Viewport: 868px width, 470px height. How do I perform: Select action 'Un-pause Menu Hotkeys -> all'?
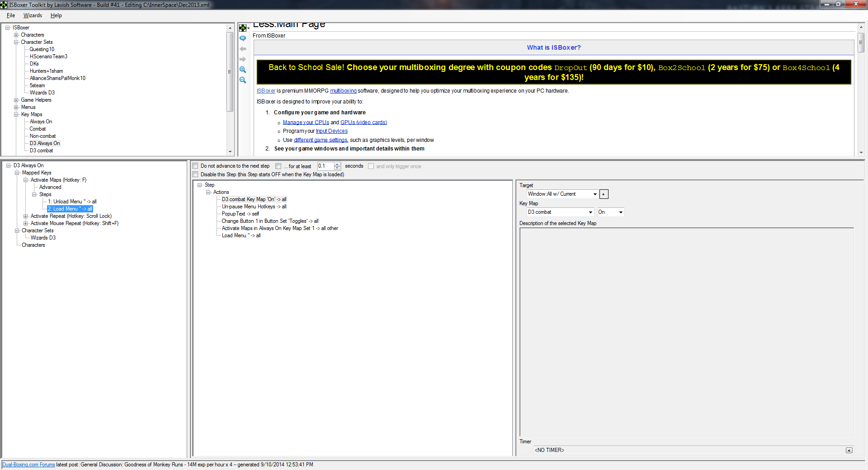[254, 207]
